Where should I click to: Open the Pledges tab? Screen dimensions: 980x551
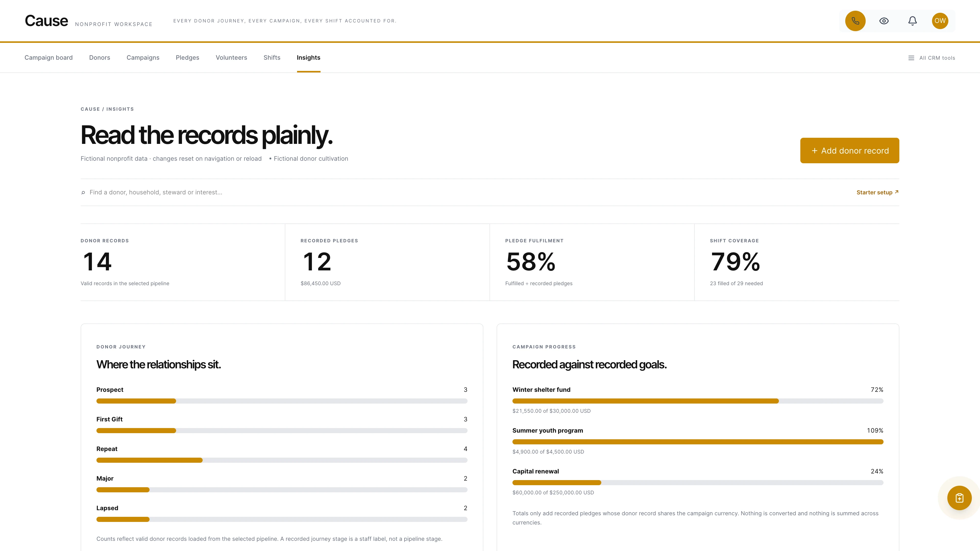188,58
